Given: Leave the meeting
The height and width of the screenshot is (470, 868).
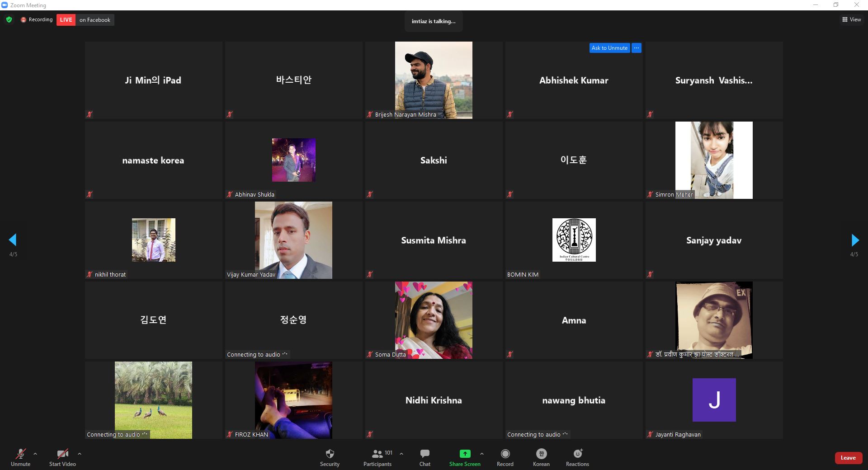Looking at the screenshot, I should click(848, 458).
